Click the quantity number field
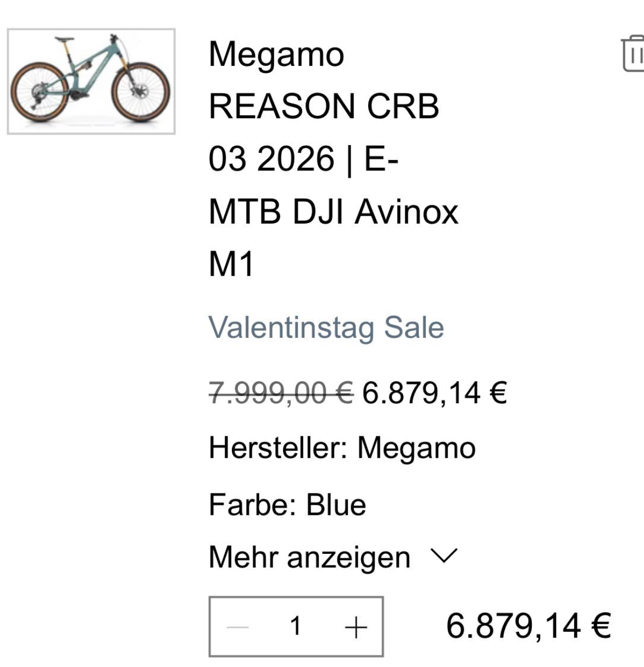 [x=296, y=626]
